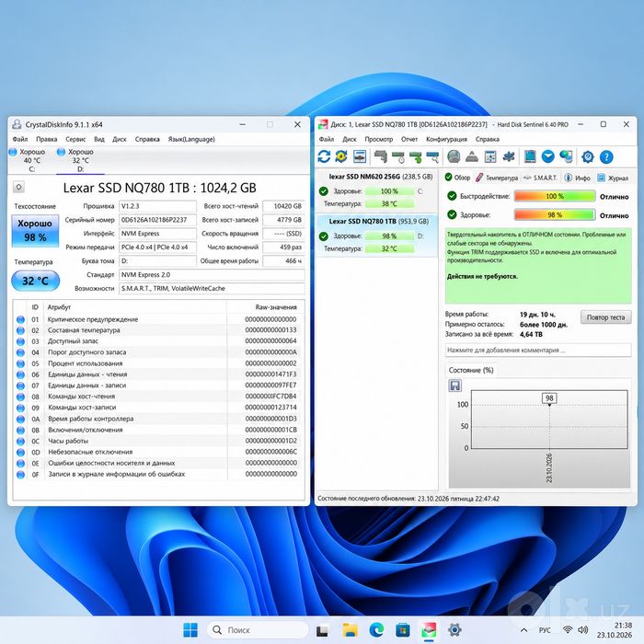This screenshot has height=644, width=644.
Task: Click the gray globe surface test icon
Action: 454,156
